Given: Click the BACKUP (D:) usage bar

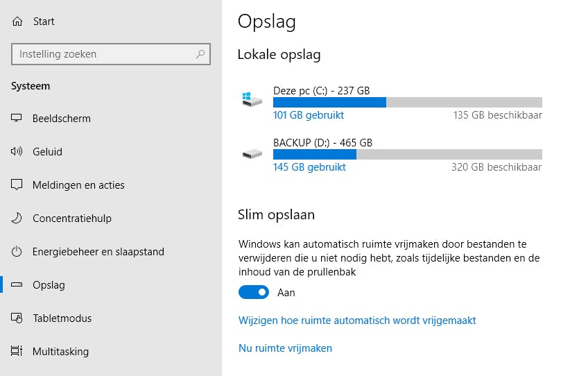Looking at the screenshot, I should pos(407,155).
